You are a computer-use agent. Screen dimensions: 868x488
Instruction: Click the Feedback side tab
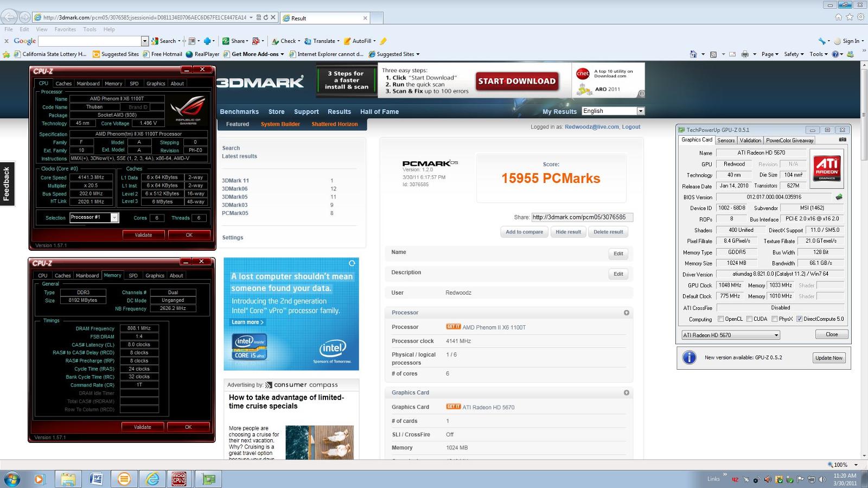7,184
